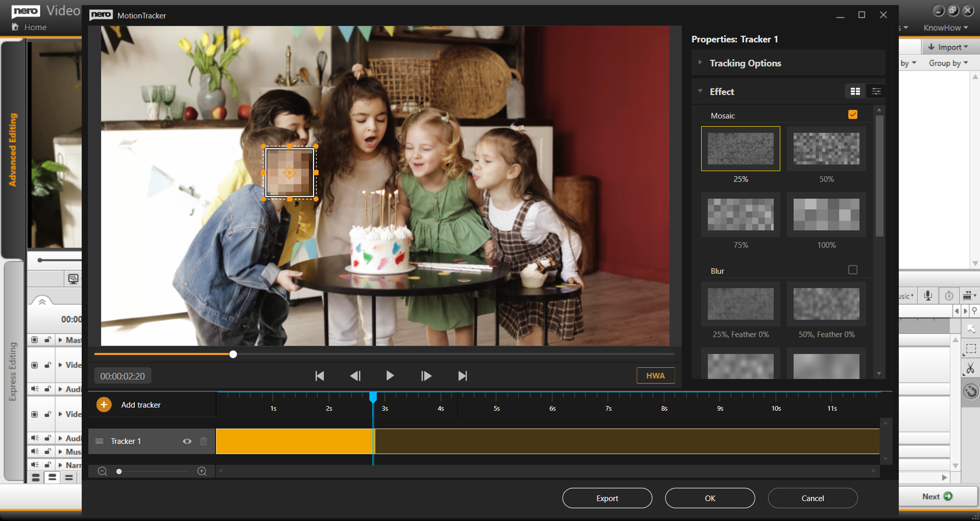Click the Add tracker plus icon

[x=104, y=405]
